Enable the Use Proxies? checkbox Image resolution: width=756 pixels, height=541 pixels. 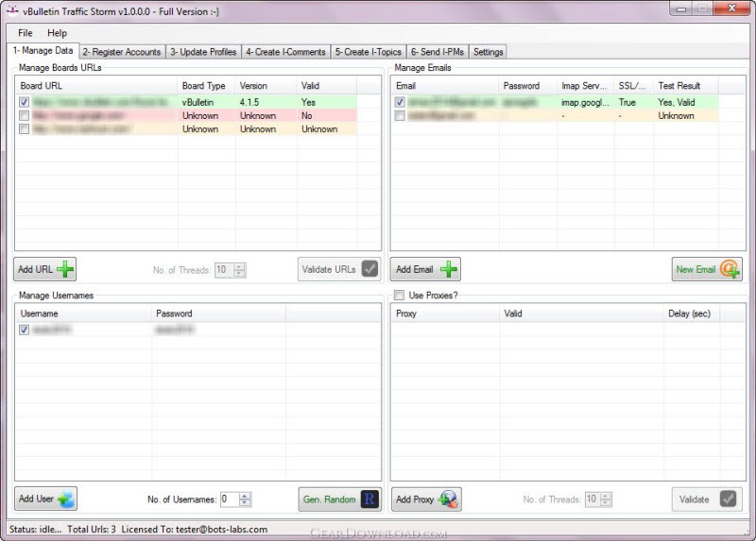tap(399, 296)
